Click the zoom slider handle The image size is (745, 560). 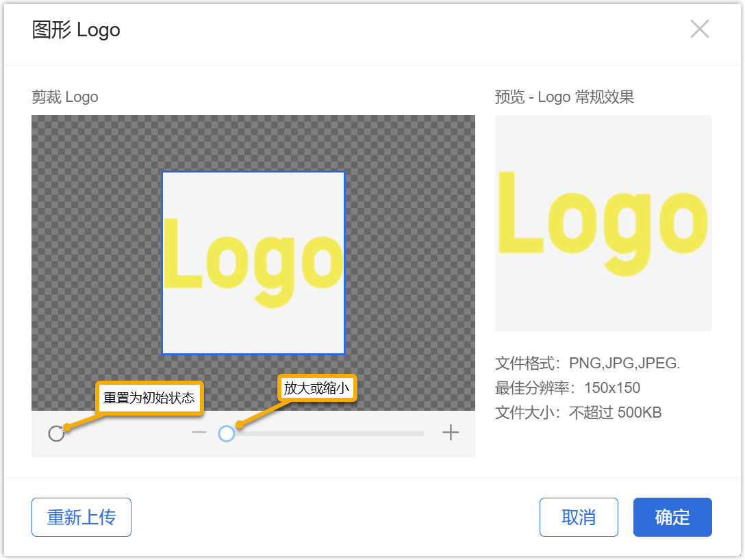[x=227, y=433]
